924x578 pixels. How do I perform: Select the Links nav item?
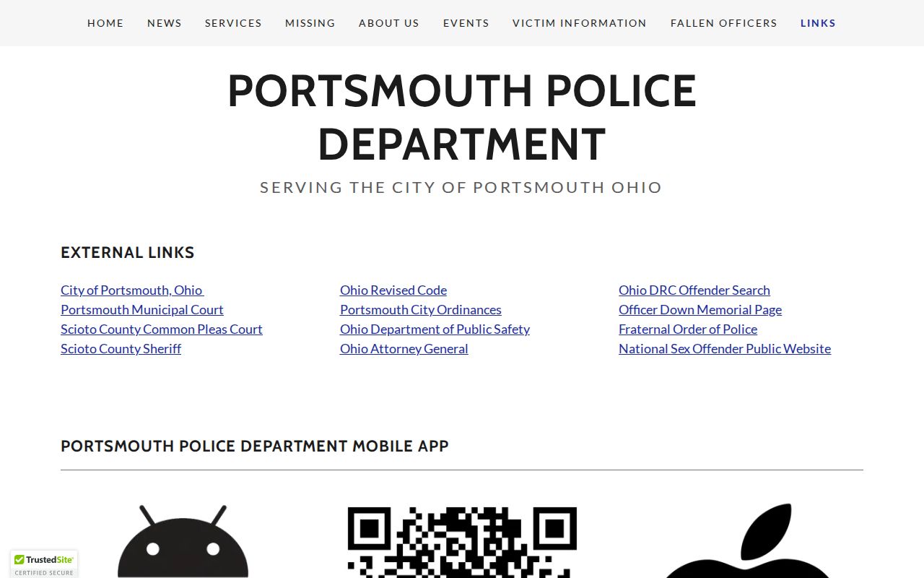(819, 23)
